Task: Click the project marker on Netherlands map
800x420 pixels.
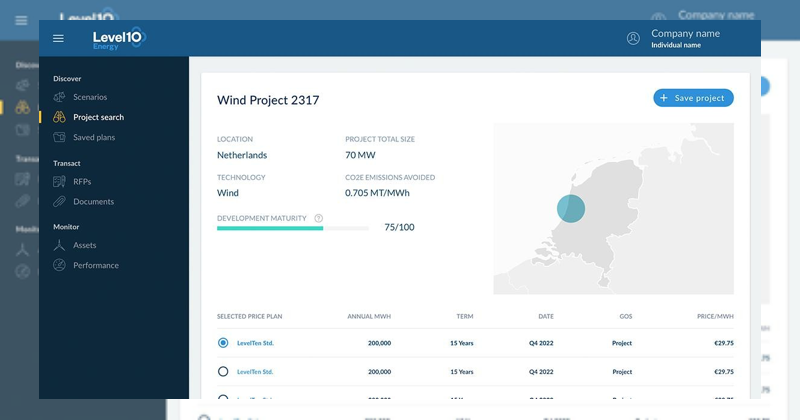Action: [570, 208]
